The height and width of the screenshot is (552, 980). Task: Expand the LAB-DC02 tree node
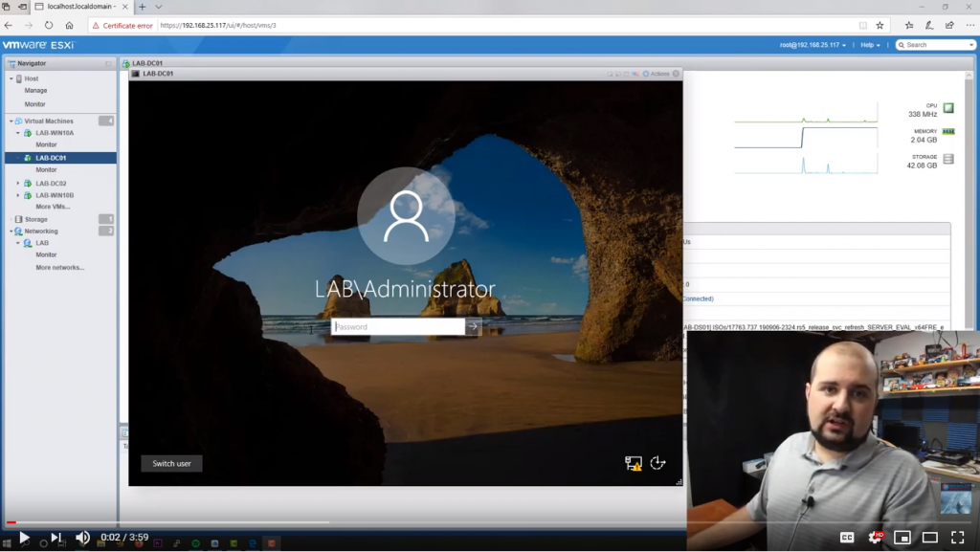(17, 184)
